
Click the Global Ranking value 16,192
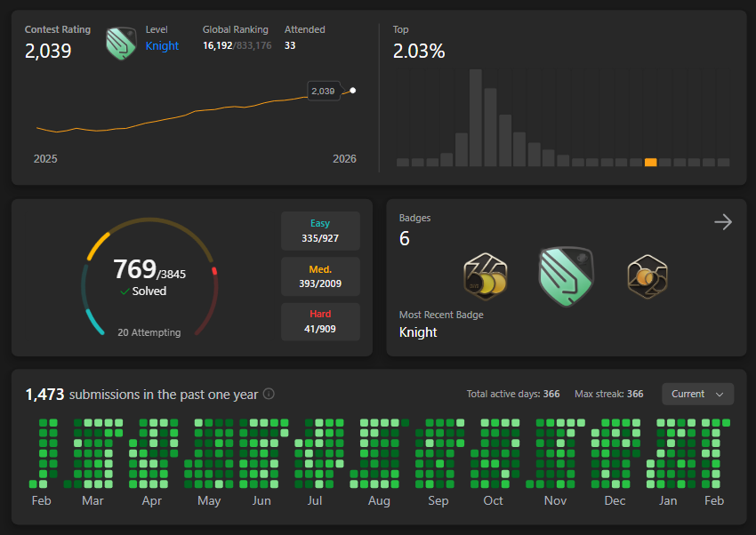217,45
